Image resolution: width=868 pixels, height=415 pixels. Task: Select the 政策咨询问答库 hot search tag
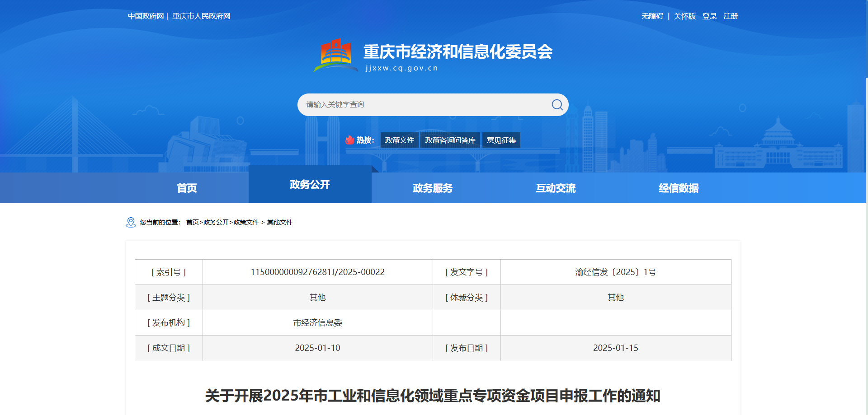tap(450, 140)
